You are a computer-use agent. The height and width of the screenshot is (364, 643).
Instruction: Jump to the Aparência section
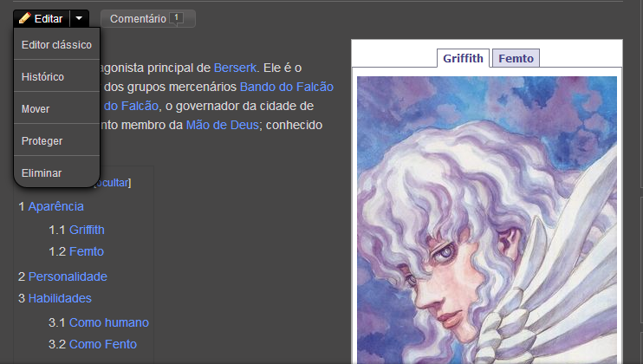pos(55,206)
